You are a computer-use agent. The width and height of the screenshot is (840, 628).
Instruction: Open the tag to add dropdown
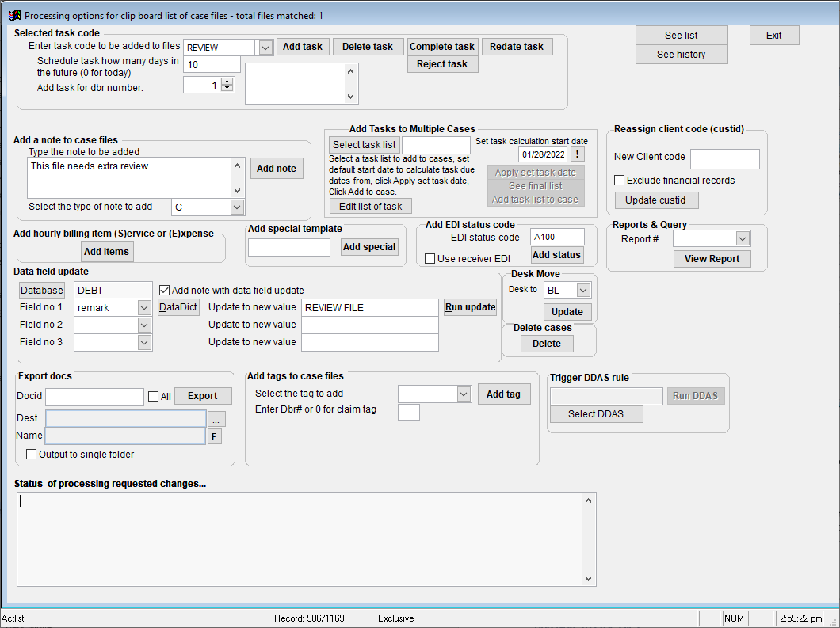click(464, 394)
